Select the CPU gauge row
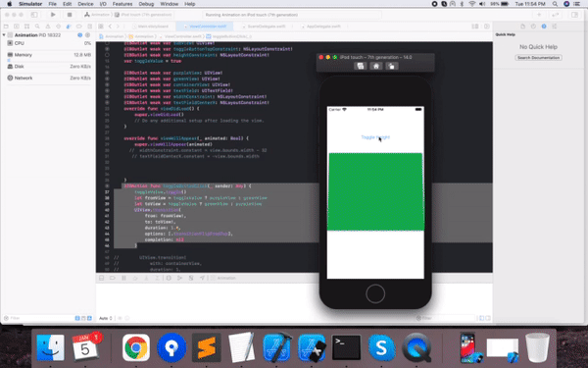The image size is (588, 368). click(x=49, y=43)
